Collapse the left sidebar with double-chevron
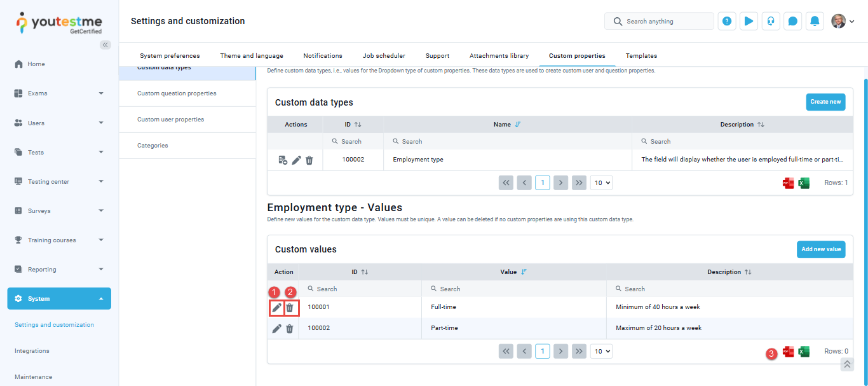The height and width of the screenshot is (386, 868). coord(105,45)
